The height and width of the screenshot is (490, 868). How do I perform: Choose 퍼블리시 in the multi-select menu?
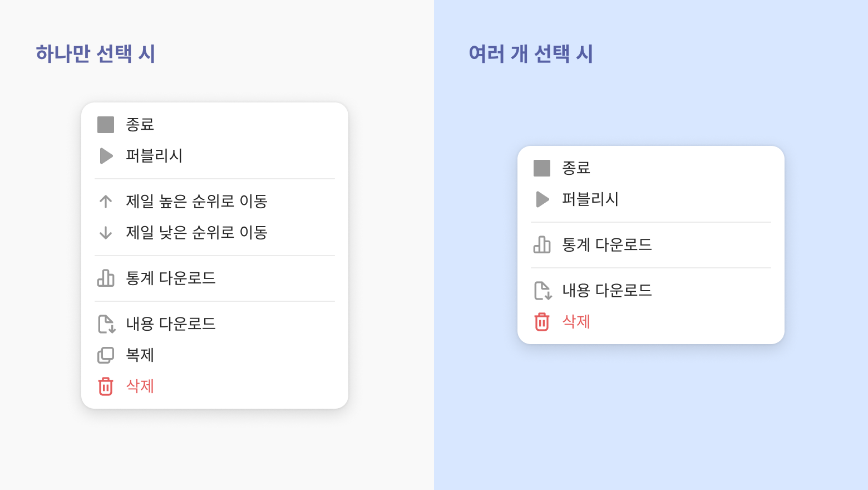651,199
